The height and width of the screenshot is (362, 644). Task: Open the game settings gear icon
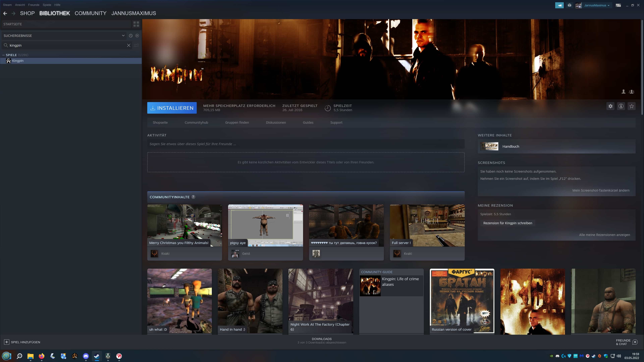pyautogui.click(x=610, y=106)
